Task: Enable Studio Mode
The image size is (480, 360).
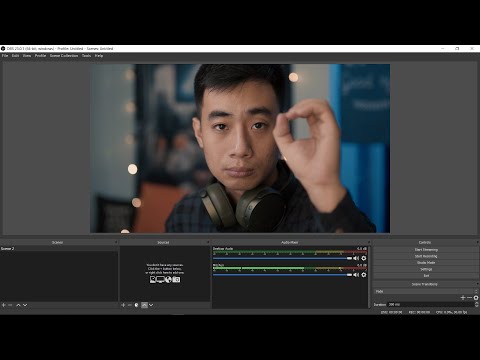Action: click(x=426, y=263)
